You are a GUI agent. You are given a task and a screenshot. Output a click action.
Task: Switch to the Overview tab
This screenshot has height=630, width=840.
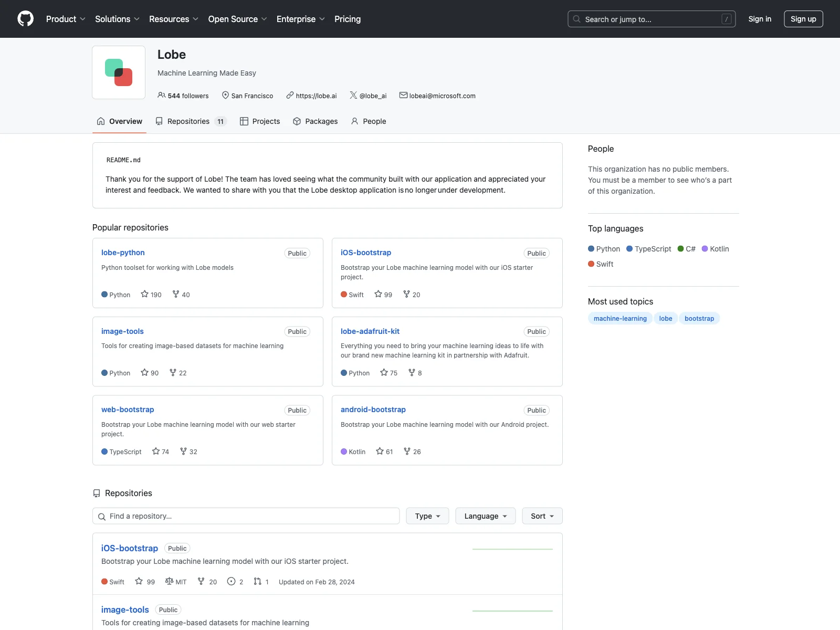pos(119,121)
